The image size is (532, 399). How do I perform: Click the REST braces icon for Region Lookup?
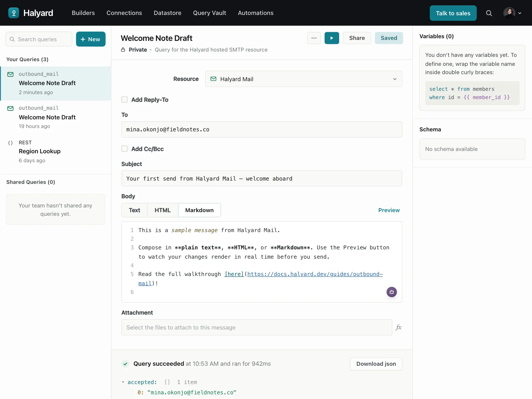point(10,143)
